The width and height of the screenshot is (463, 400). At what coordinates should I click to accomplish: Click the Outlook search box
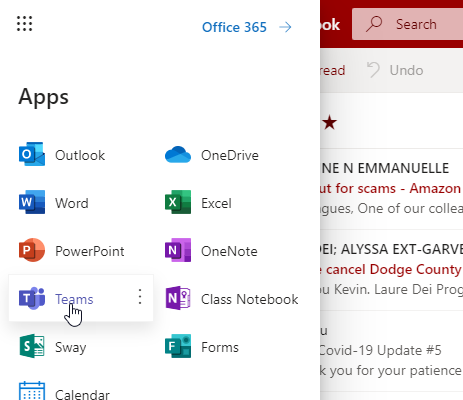407,24
